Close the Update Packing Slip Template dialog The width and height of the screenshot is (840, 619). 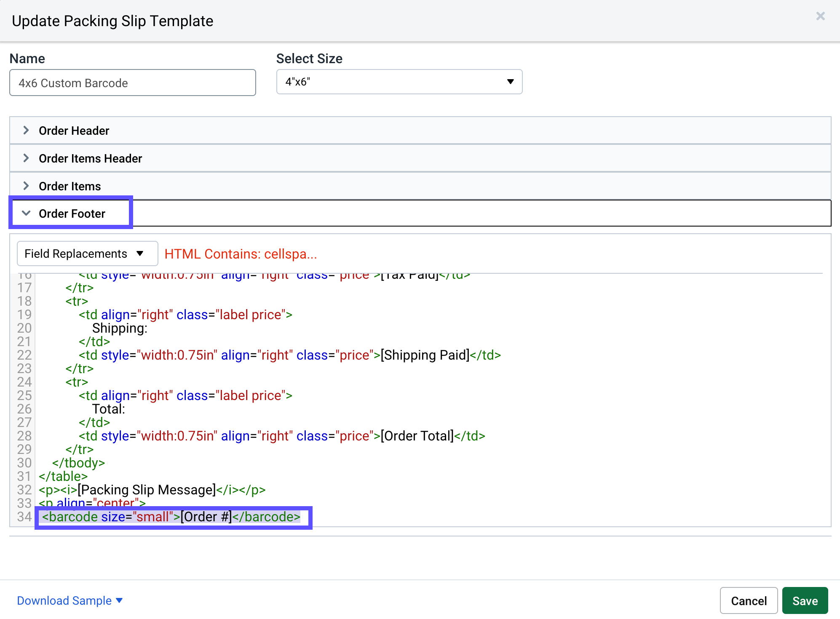pos(820,16)
